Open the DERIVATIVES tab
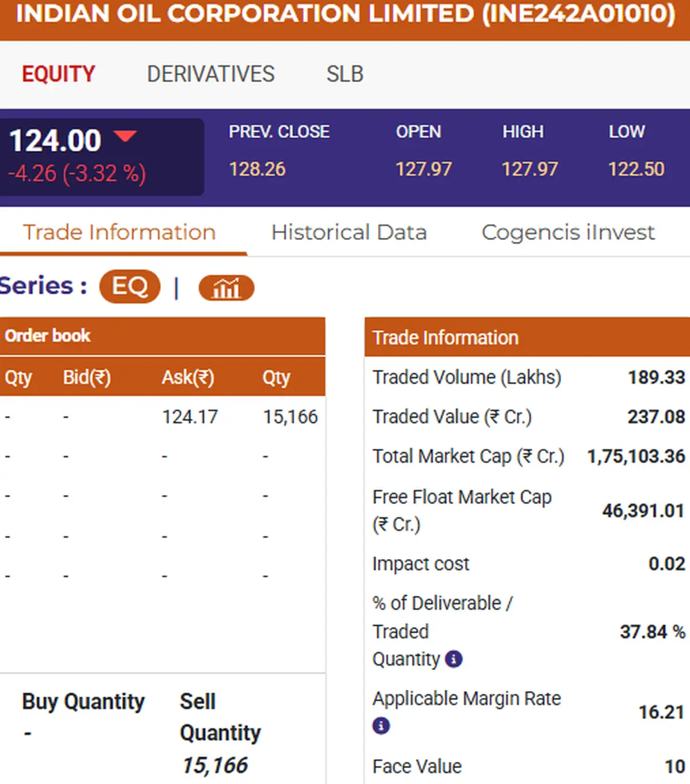Viewport: 690px width, 784px height. tap(210, 74)
